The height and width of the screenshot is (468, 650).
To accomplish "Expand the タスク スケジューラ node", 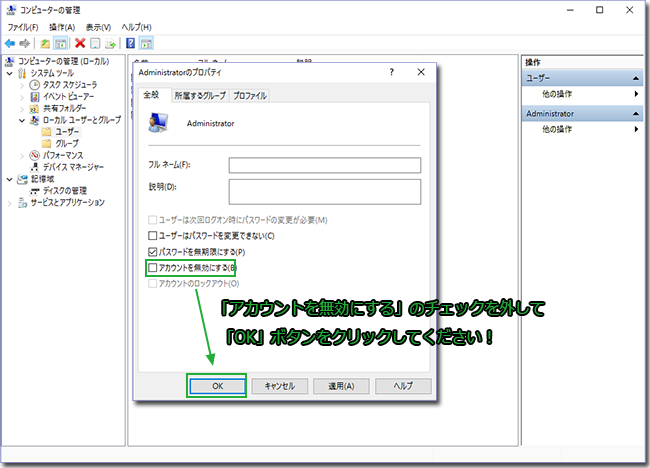I will point(22,85).
